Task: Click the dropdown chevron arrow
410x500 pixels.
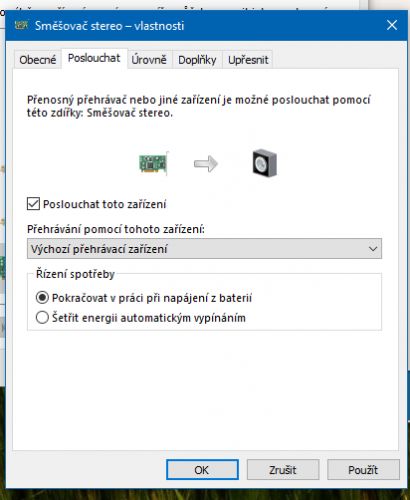Action: [373, 249]
